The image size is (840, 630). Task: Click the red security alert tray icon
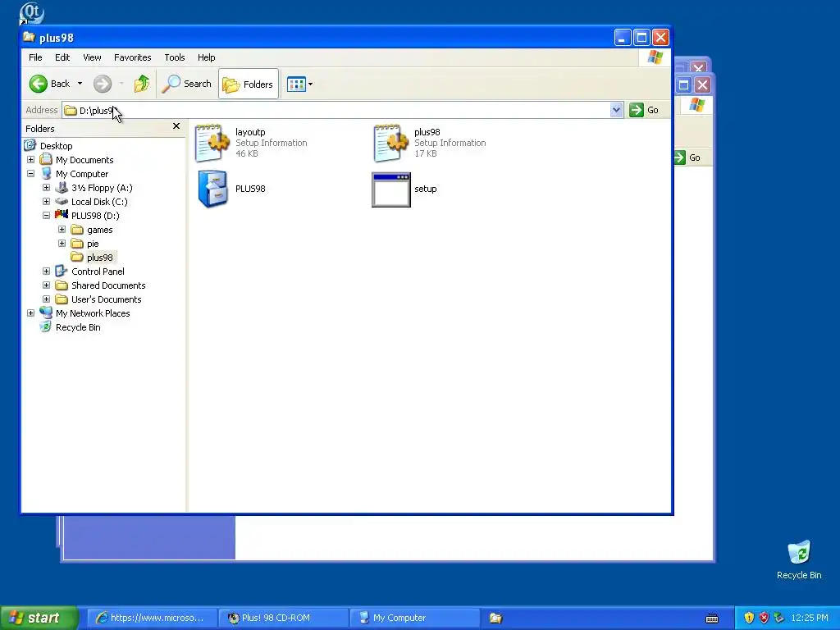[x=764, y=618]
